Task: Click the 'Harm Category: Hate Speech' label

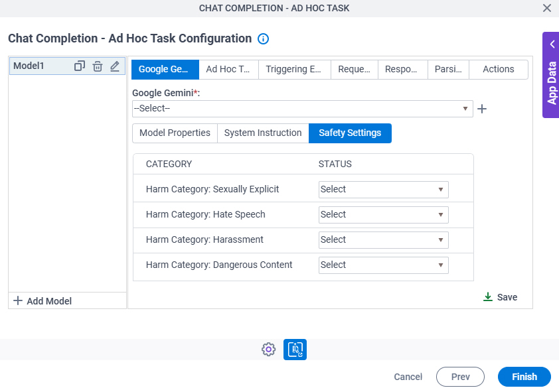Action: pos(206,215)
